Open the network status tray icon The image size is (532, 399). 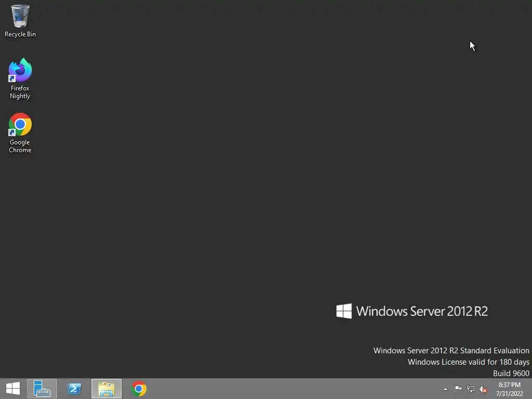pos(471,389)
